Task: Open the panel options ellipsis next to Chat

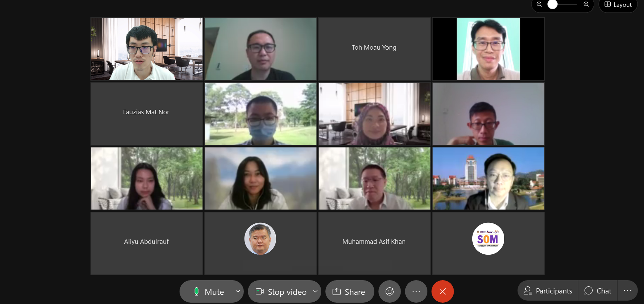Action: tap(628, 290)
